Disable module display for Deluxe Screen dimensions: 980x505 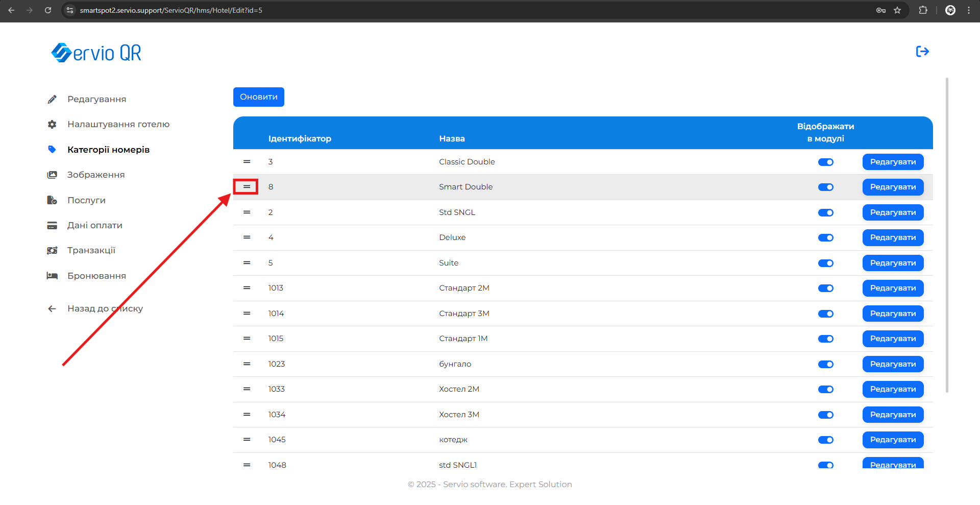pyautogui.click(x=825, y=238)
